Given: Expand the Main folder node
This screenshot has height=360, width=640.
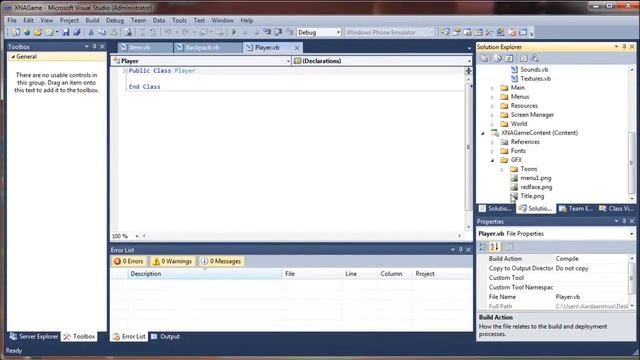Looking at the screenshot, I should point(493,88).
